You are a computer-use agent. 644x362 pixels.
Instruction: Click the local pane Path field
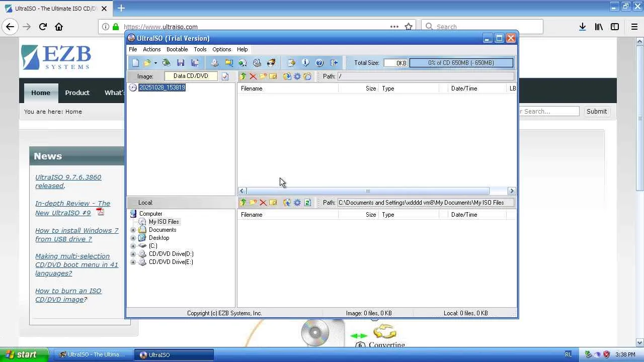426,203
